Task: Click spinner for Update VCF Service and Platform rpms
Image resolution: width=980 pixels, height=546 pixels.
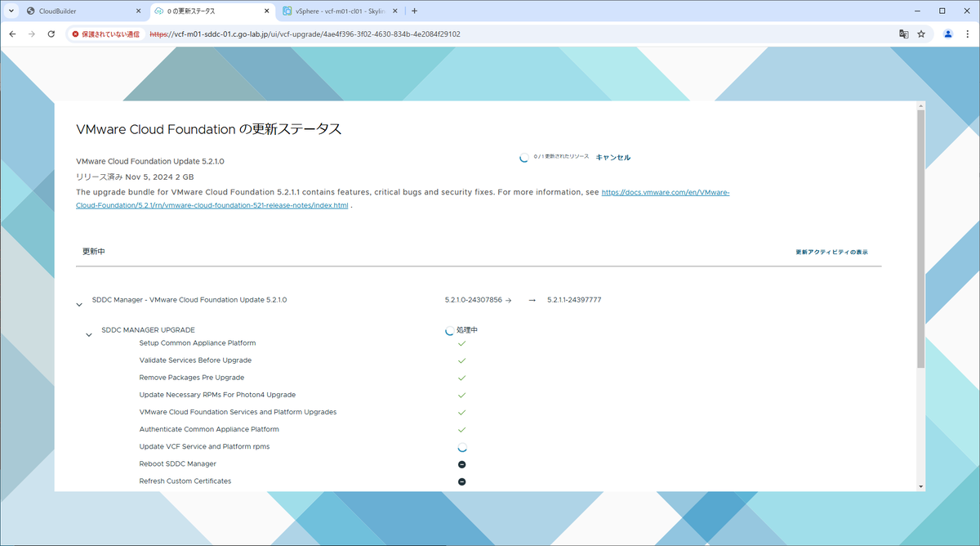Action: (462, 447)
